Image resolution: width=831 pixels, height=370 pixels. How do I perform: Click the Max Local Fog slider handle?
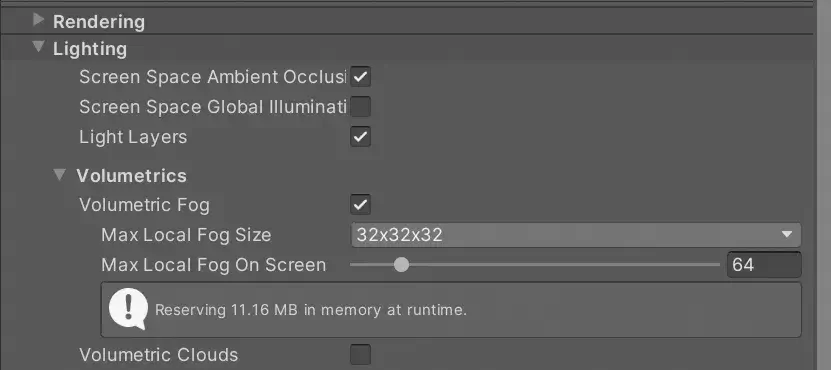pos(402,265)
